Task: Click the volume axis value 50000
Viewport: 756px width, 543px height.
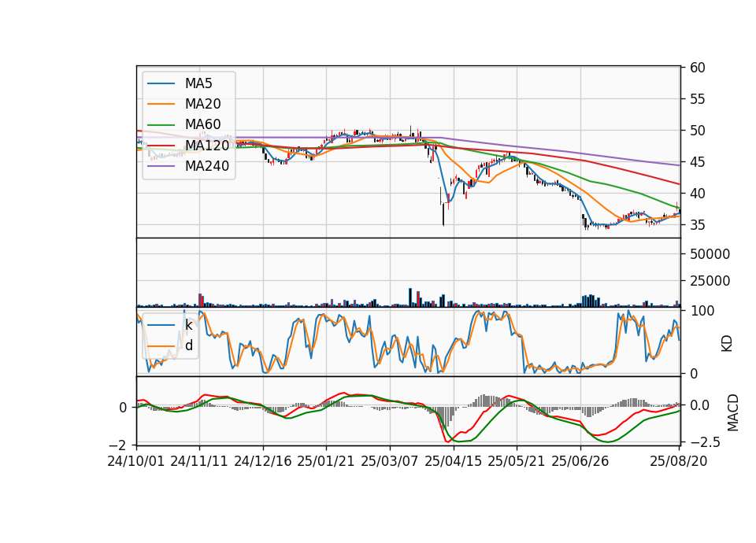Action: [x=710, y=254]
